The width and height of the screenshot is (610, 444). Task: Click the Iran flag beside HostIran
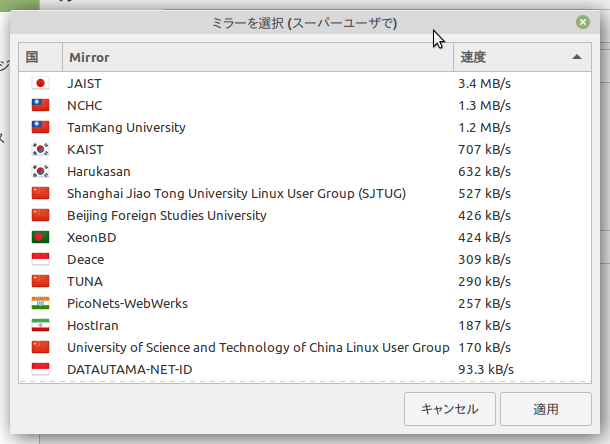(x=40, y=325)
